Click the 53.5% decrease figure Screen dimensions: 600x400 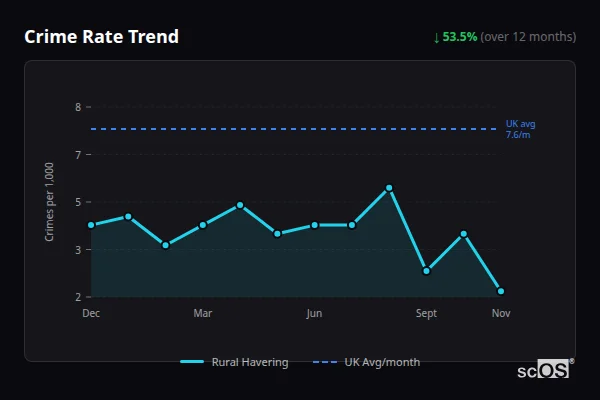coord(460,37)
